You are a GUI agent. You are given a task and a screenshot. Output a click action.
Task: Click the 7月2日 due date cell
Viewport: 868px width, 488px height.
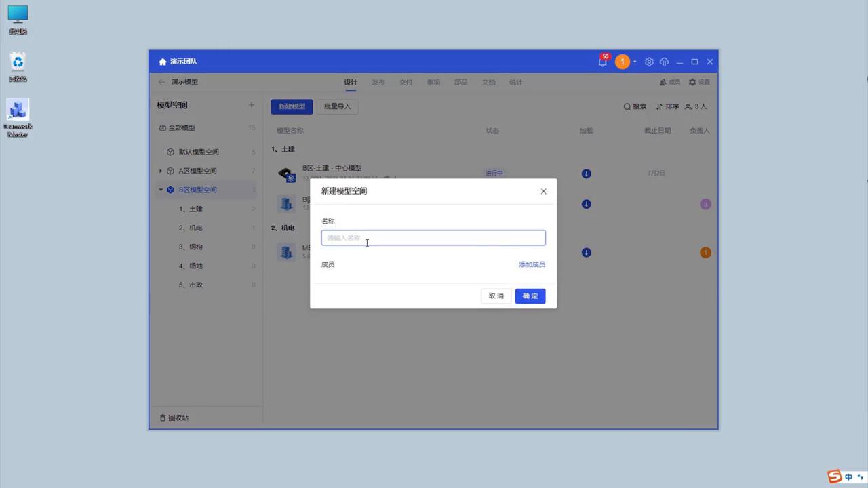656,173
